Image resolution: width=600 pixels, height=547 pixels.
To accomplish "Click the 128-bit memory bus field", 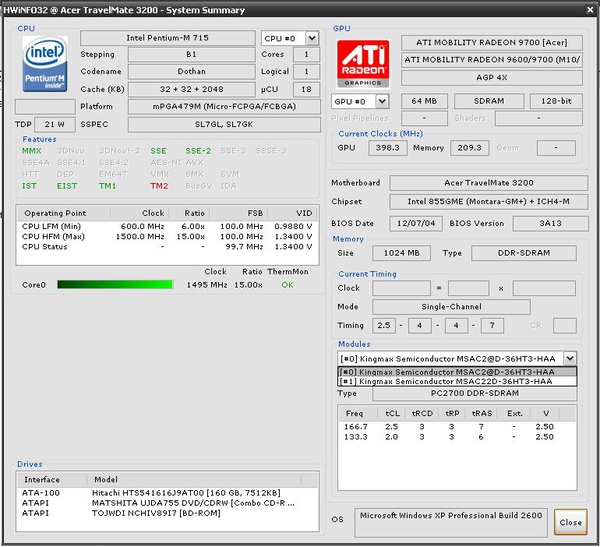I will click(x=556, y=101).
